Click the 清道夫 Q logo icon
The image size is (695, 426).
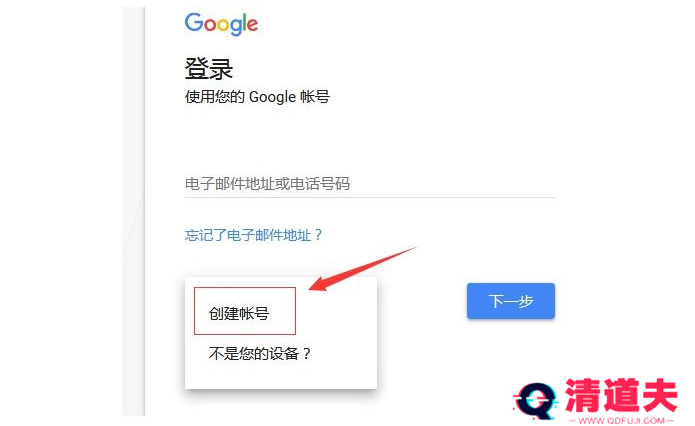(x=536, y=401)
